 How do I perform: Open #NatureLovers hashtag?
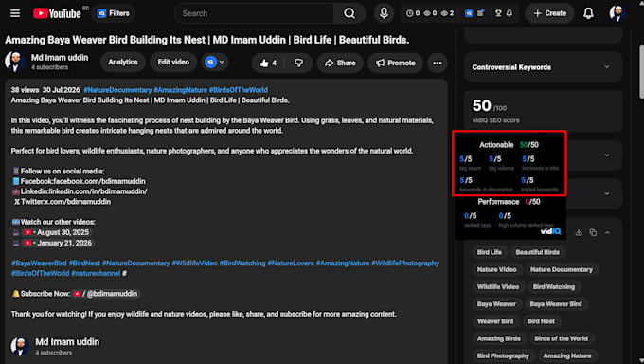coord(291,264)
